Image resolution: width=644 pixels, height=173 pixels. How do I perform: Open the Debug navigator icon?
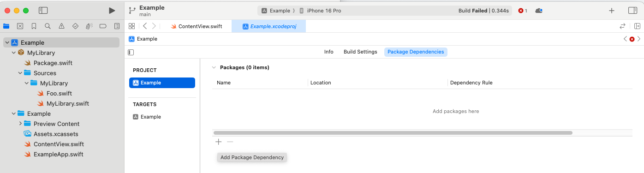89,26
